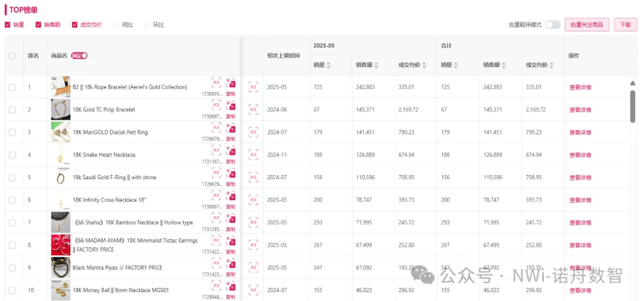Enable the 环比 checkbox
The width and height of the screenshot is (644, 301).
[147, 25]
